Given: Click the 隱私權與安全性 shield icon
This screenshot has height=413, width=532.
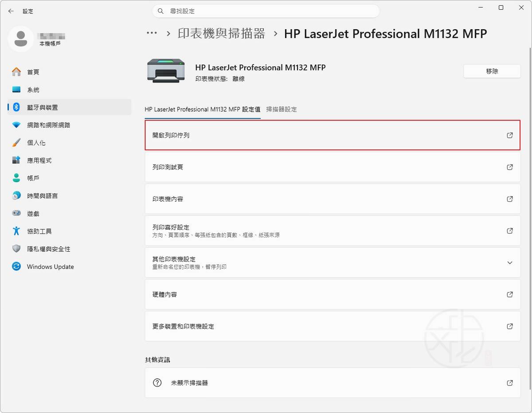Looking at the screenshot, I should pos(16,249).
